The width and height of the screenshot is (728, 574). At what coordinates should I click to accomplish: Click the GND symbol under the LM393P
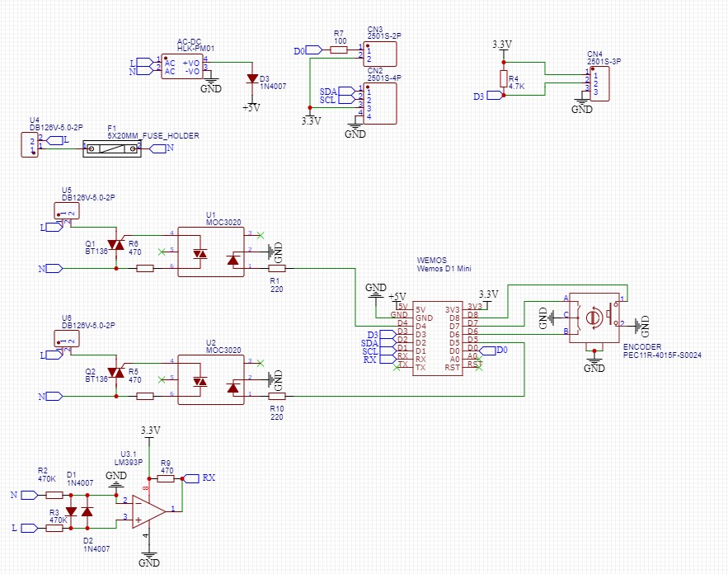[x=149, y=560]
